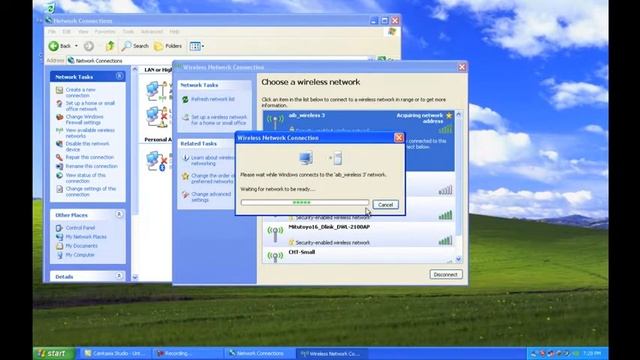
Task: Select the CHT-Small wireless network
Action: pos(358,256)
